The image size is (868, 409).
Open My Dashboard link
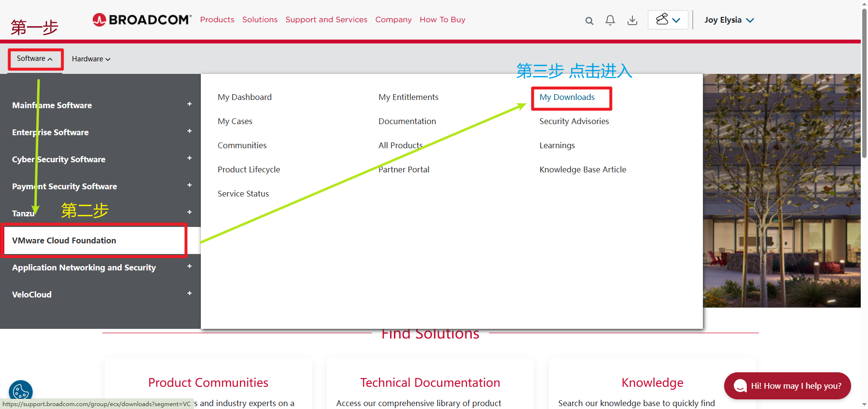tap(244, 97)
